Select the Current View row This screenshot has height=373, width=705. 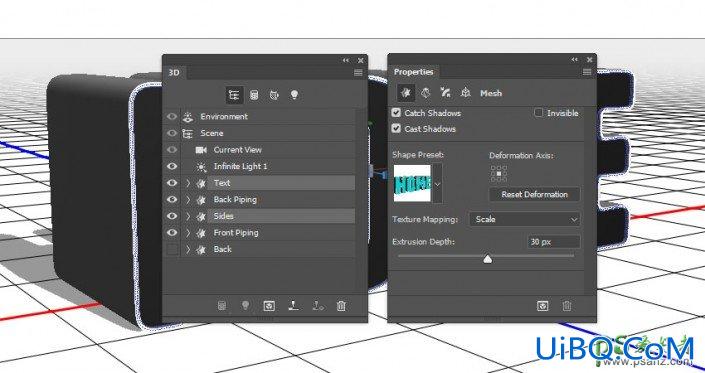268,150
